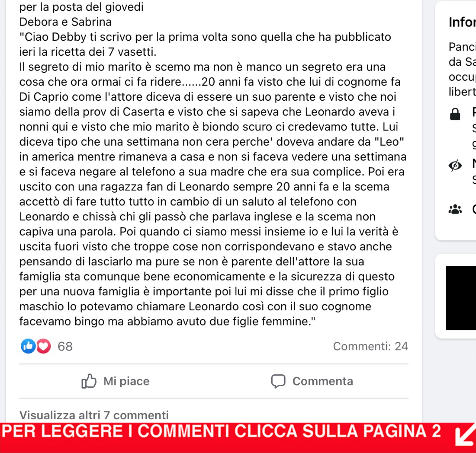Open the Info panel heading

click(x=462, y=22)
